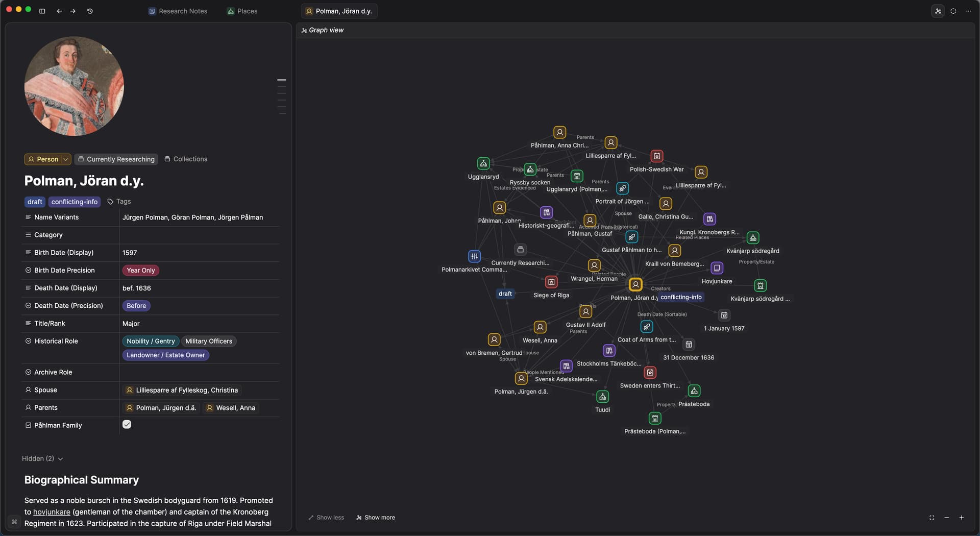Toggle the sidebar panel icon

coord(42,11)
